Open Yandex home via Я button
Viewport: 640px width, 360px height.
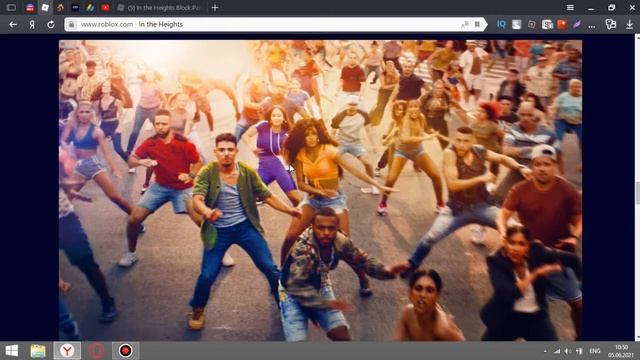pyautogui.click(x=32, y=24)
